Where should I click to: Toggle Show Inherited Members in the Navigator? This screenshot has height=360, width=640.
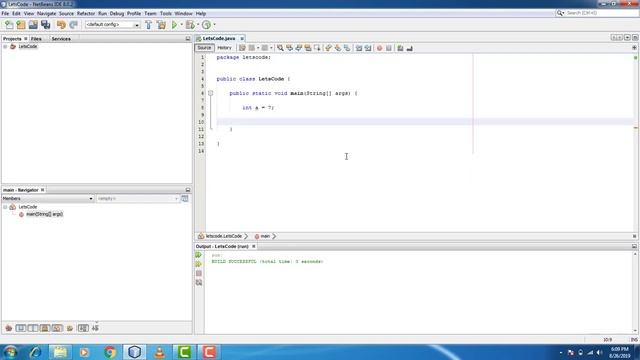coord(9,328)
